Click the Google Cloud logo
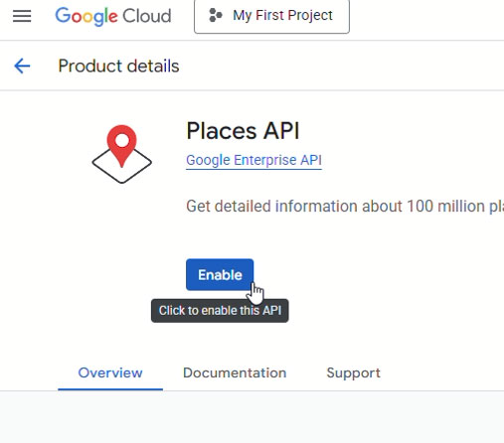 click(x=113, y=16)
